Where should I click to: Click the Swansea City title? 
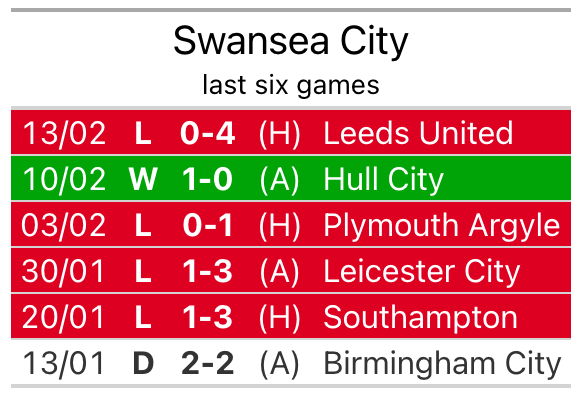pyautogui.click(x=291, y=42)
